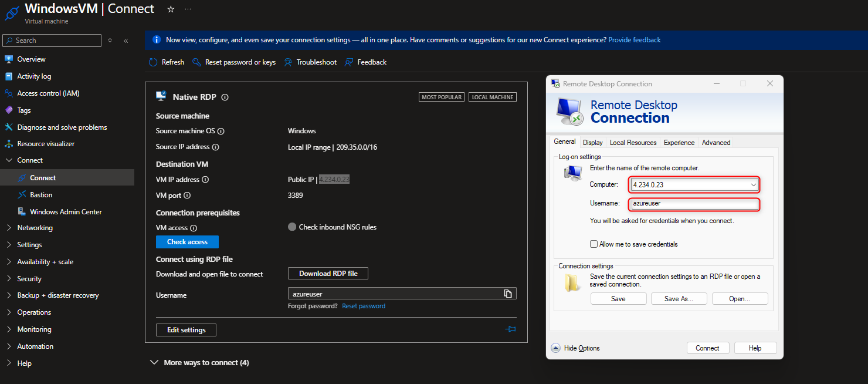868x384 pixels.
Task: Switch to the Local Resources tab
Action: (633, 143)
